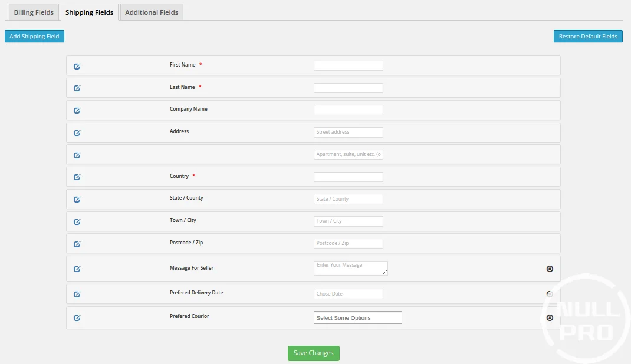Edit the Country field row
Viewport: 631px width, 364px height.
click(77, 177)
